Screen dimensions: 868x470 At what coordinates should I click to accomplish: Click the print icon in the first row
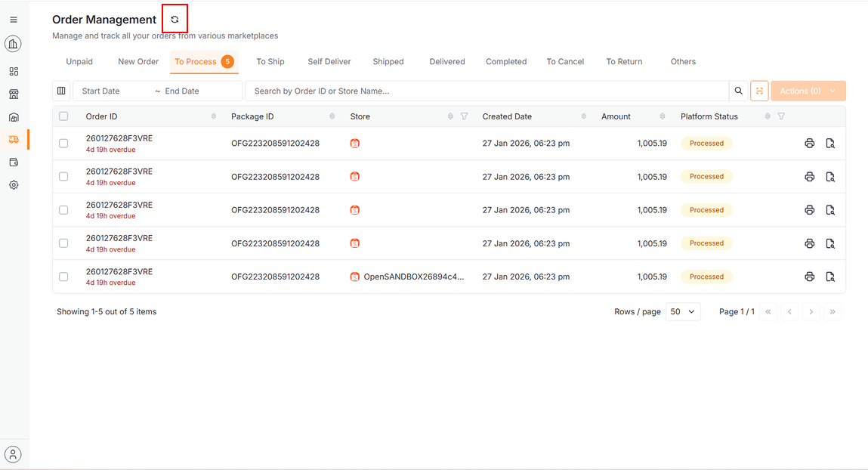(809, 144)
